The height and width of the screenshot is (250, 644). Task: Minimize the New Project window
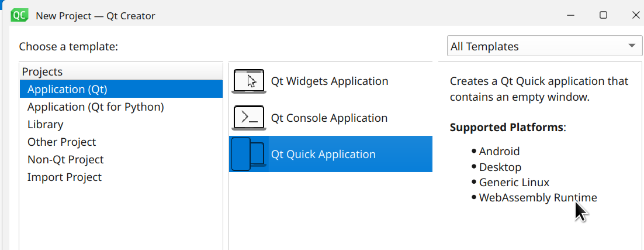570,15
